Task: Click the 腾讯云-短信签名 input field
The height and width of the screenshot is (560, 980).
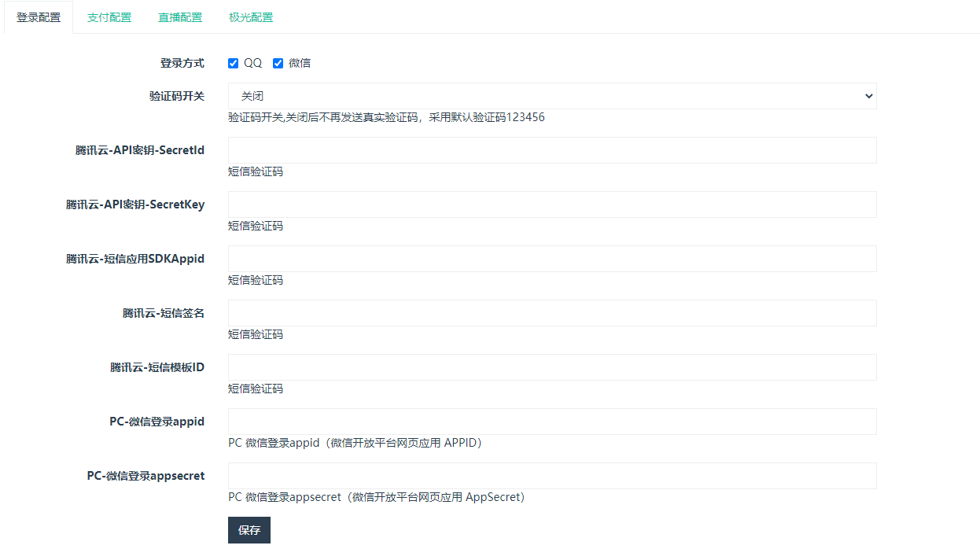Action: pos(552,313)
